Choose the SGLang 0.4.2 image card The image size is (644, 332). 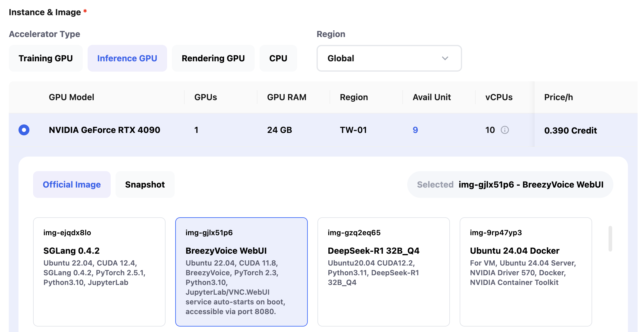99,272
